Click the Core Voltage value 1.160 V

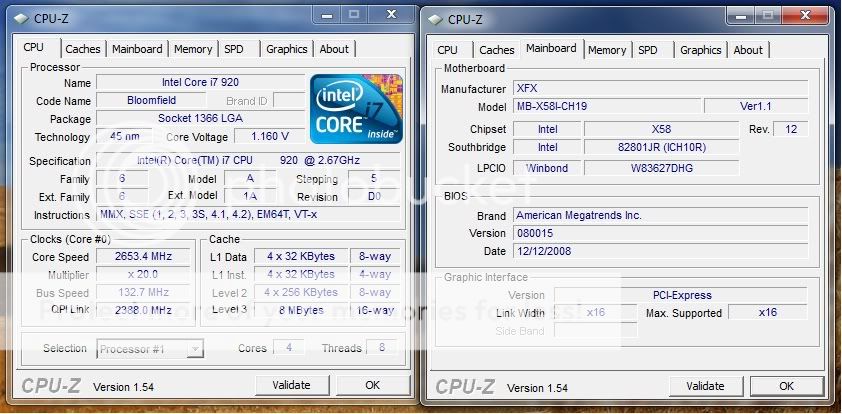pos(270,136)
